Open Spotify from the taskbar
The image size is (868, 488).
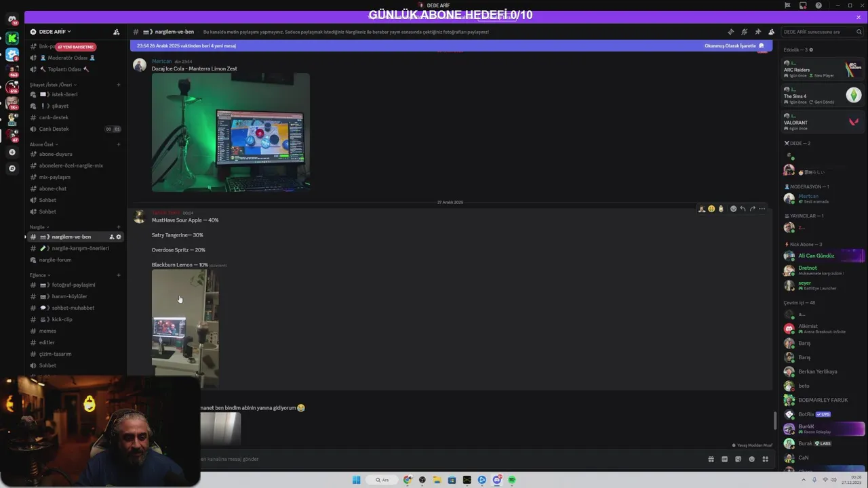point(512,480)
